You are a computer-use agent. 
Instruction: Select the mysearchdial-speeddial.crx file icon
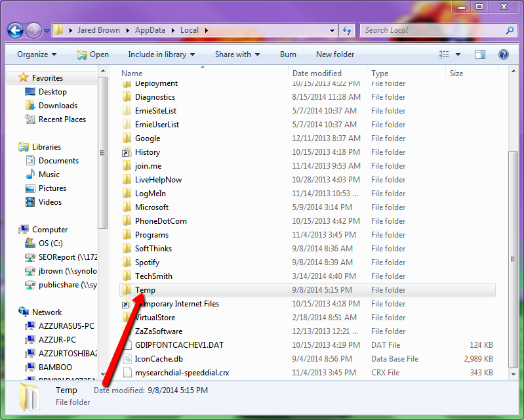tap(127, 373)
